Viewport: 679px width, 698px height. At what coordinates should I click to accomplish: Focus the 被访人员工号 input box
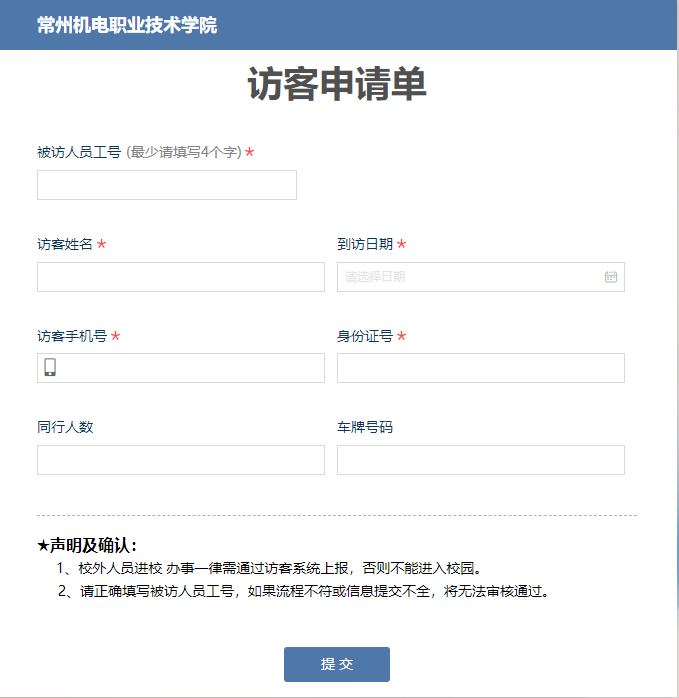pos(166,185)
